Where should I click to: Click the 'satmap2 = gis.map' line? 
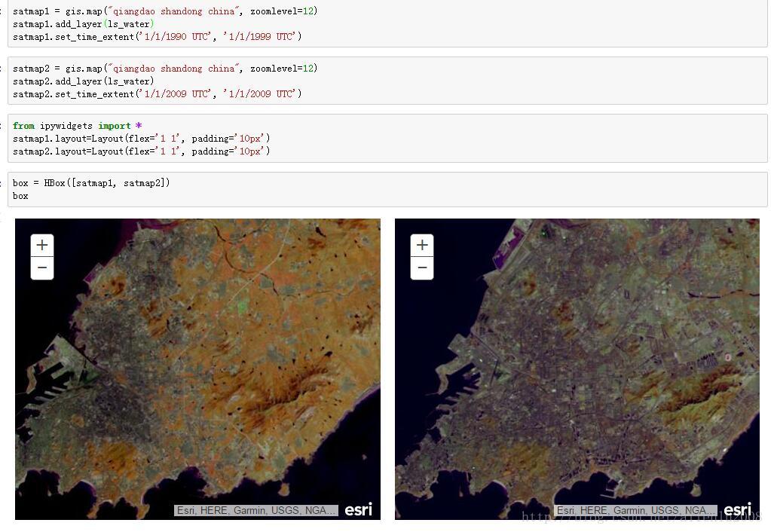pyautogui.click(x=165, y=69)
